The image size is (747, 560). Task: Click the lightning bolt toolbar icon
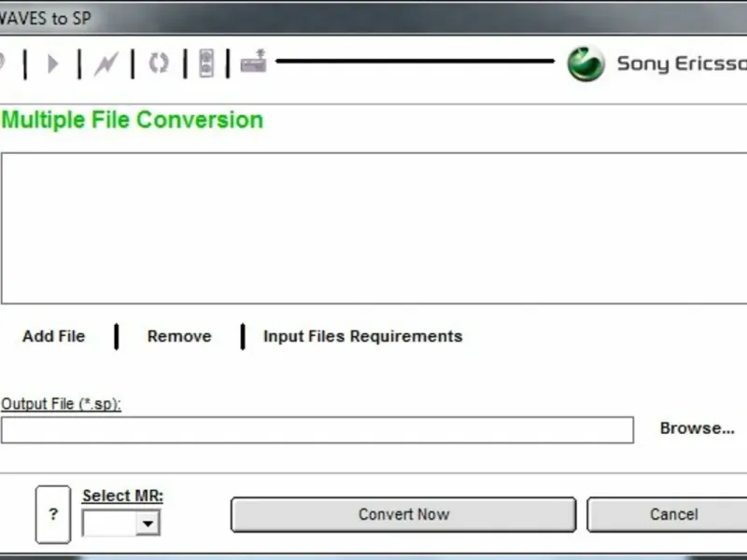(106, 63)
